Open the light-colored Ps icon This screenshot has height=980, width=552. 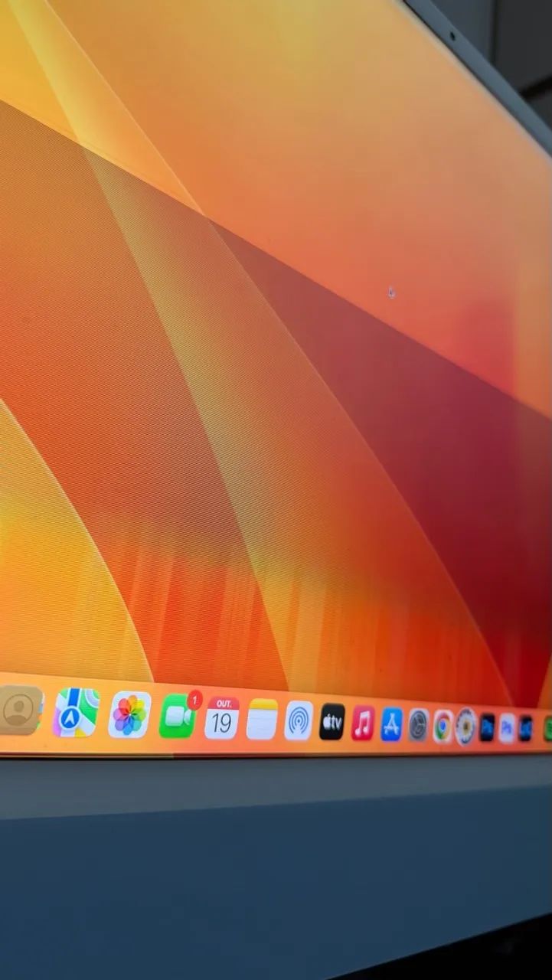[507, 728]
